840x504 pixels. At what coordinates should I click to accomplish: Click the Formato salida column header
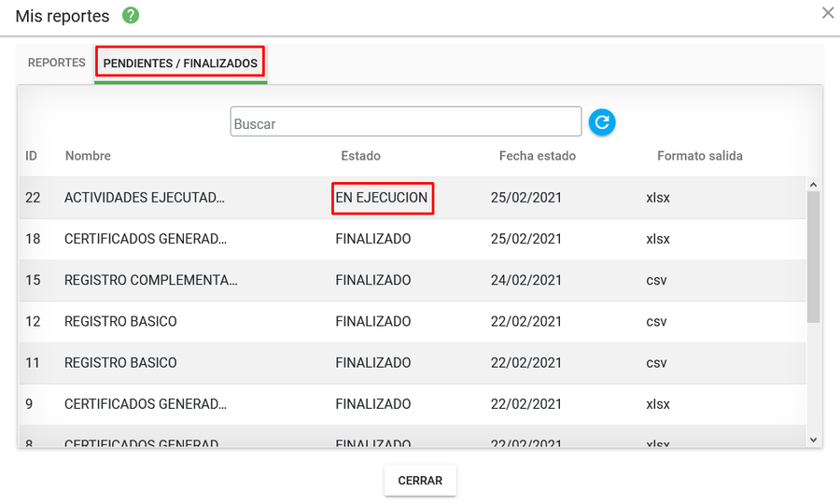(700, 156)
